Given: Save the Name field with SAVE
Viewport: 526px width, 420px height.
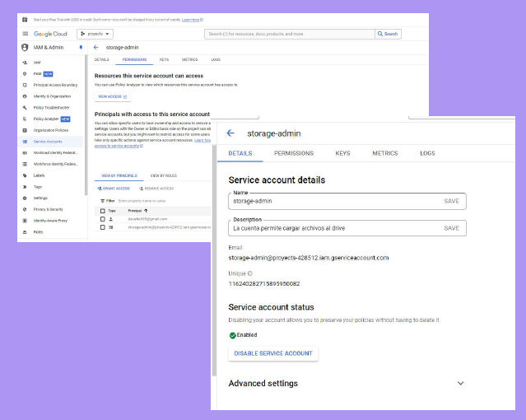Looking at the screenshot, I should pos(452,201).
